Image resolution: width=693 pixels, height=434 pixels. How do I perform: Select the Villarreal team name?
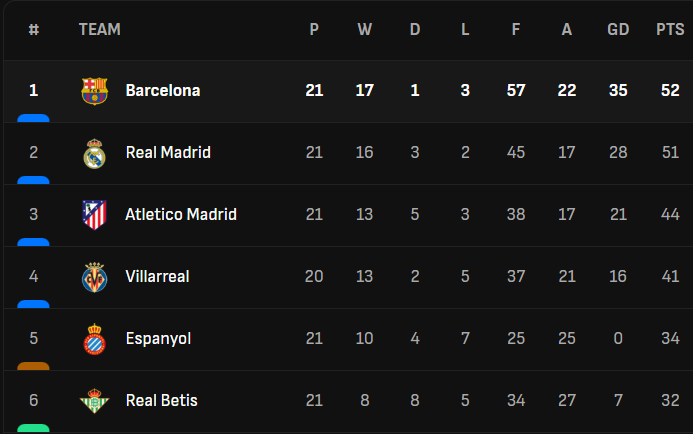click(x=157, y=277)
